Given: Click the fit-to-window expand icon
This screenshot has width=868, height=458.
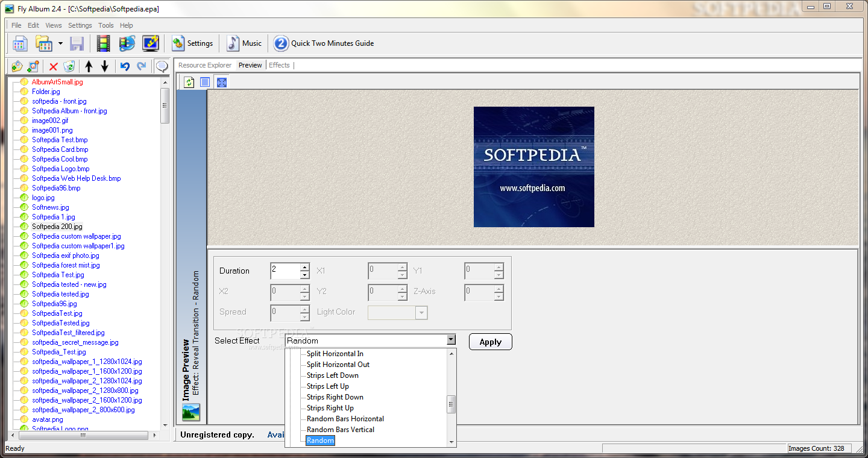Looking at the screenshot, I should point(221,82).
